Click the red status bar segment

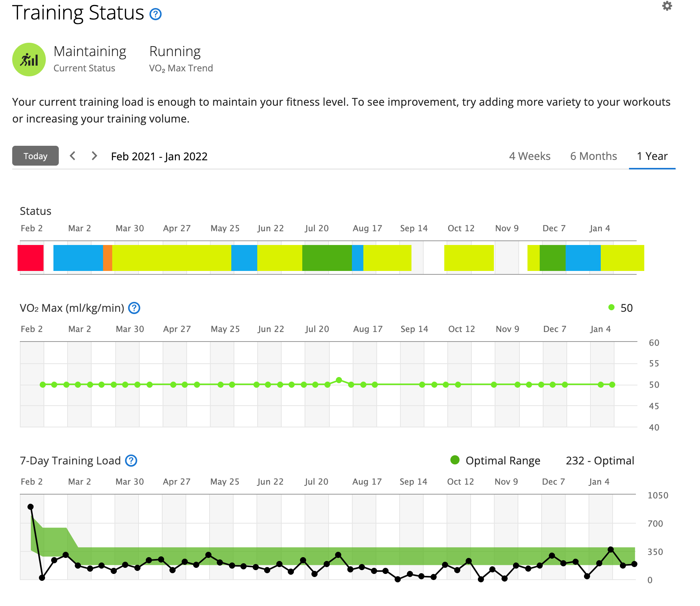point(31,258)
